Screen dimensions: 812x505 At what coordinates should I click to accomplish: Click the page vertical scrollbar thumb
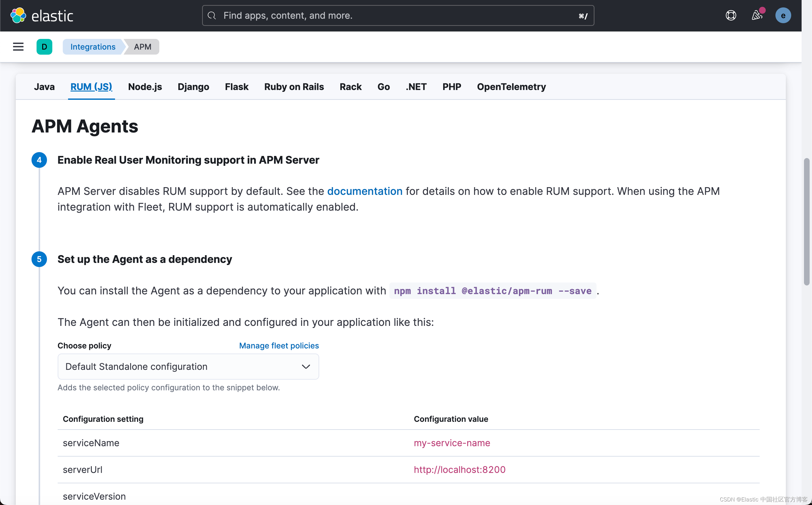[x=806, y=222]
